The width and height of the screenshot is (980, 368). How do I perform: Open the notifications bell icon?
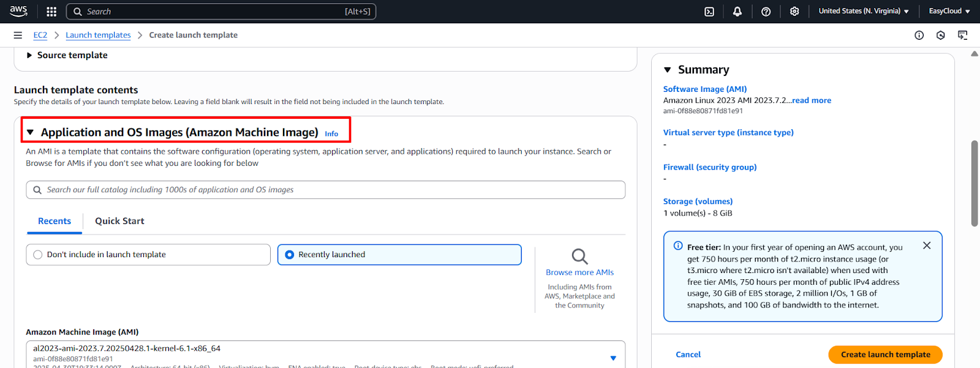pos(737,12)
